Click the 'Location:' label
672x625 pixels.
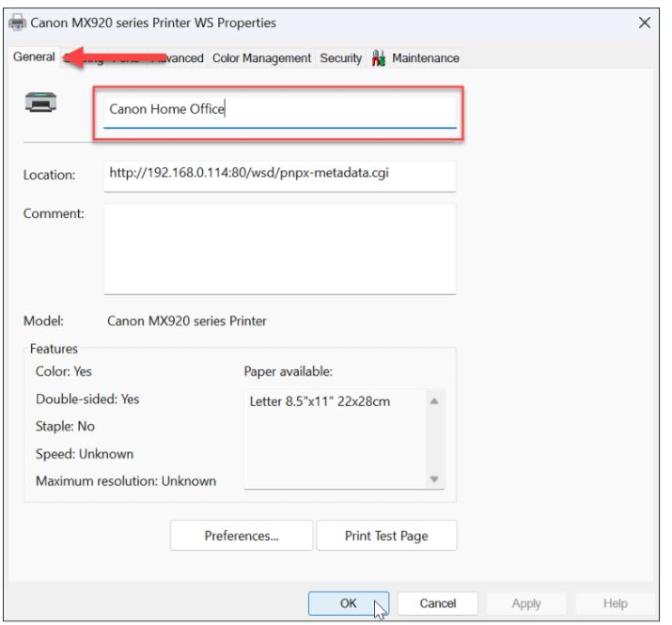coord(49,175)
